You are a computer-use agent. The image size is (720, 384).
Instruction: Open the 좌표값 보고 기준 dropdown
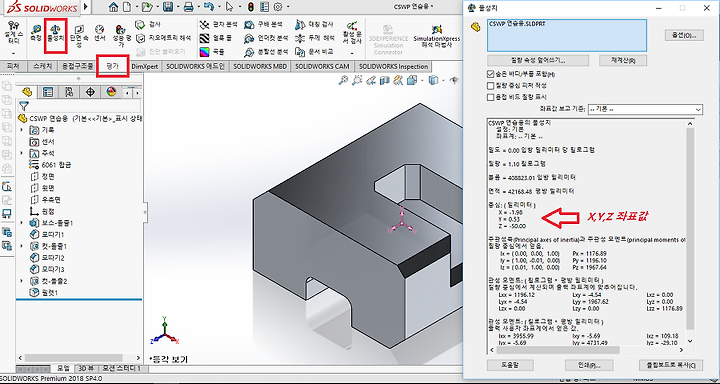[x=645, y=109]
